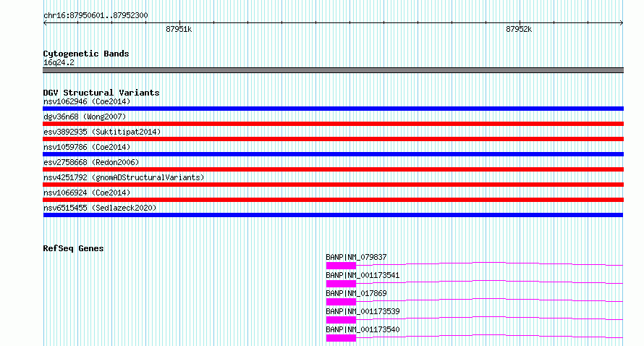Select the red bar for esv2758668
Viewport: 644px width, 346px height.
pos(333,169)
